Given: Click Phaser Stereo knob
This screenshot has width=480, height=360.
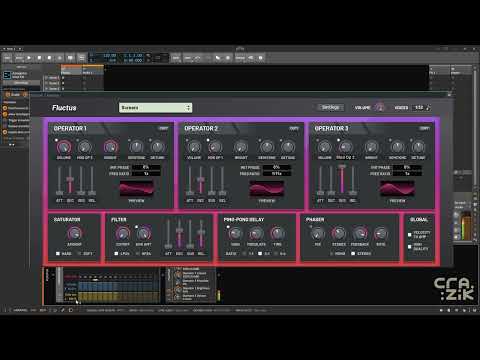Looking at the screenshot, I should point(339,234).
